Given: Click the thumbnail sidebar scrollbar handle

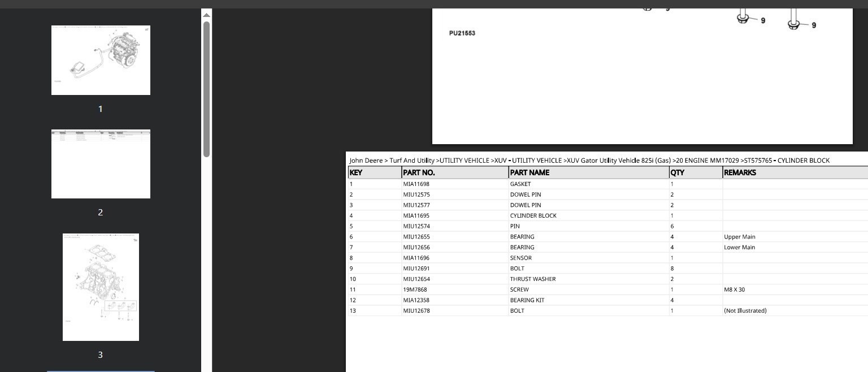Looking at the screenshot, I should [x=206, y=89].
